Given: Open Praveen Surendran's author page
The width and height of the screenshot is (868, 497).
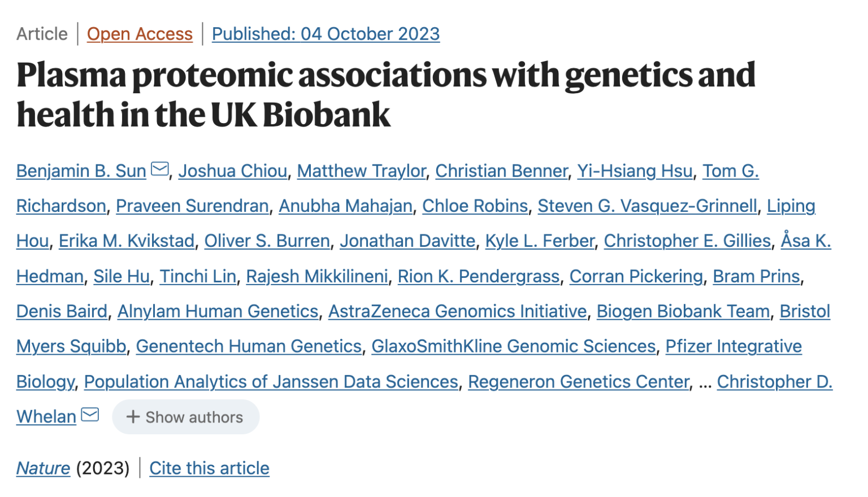Looking at the screenshot, I should [192, 206].
